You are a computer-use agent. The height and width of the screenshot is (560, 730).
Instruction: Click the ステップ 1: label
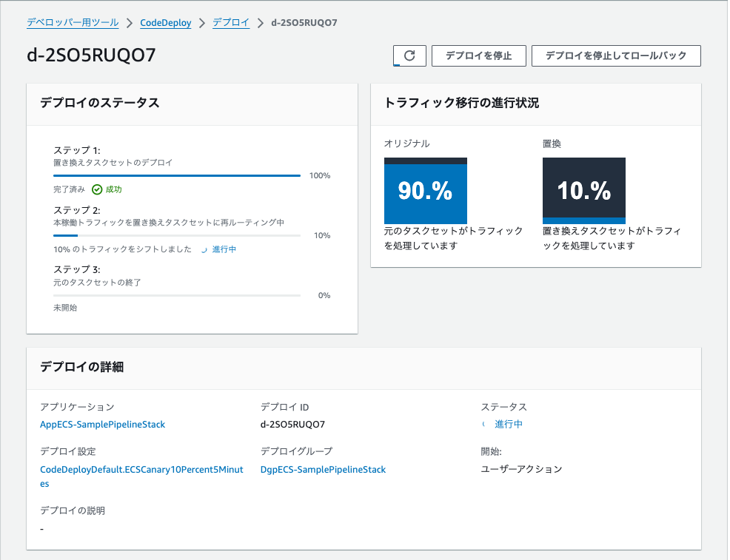(77, 150)
